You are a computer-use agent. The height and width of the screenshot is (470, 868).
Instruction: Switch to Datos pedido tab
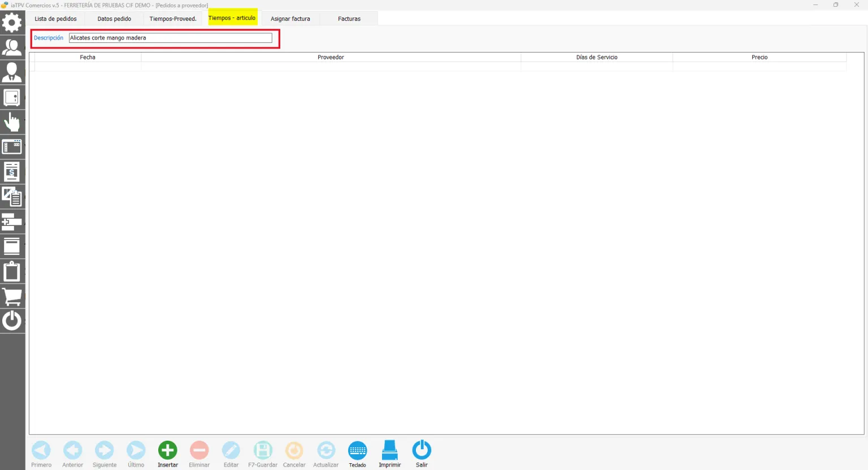114,19
